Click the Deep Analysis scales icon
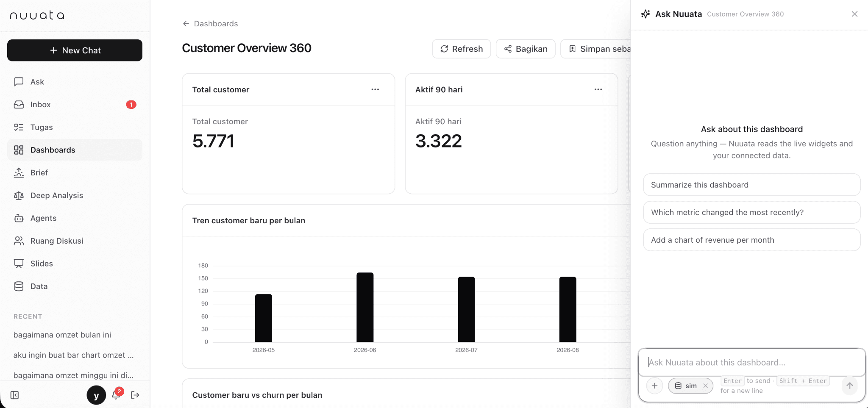 coord(19,195)
